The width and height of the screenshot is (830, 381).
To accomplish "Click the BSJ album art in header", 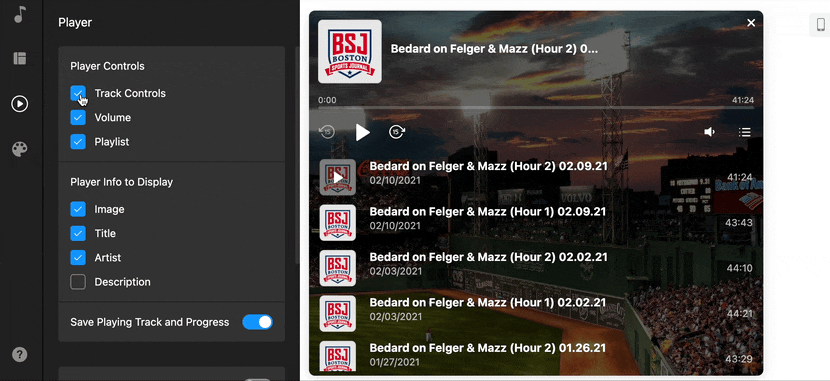I will [x=350, y=51].
